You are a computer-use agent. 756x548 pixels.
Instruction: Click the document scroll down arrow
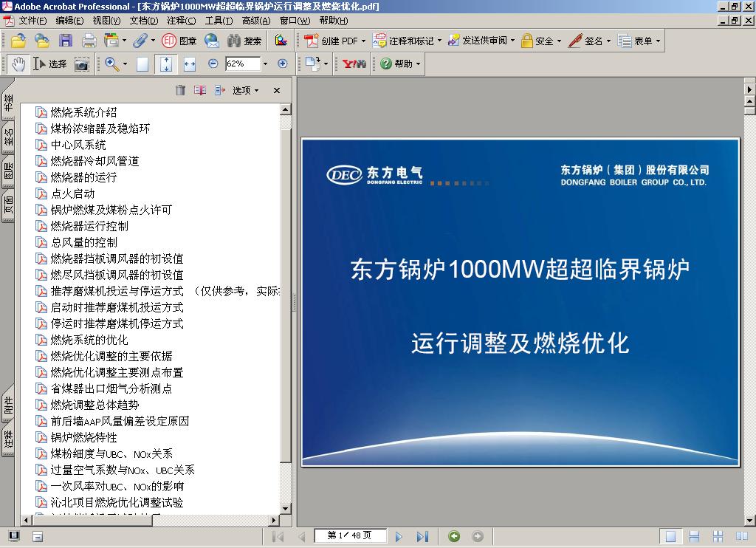[750, 521]
